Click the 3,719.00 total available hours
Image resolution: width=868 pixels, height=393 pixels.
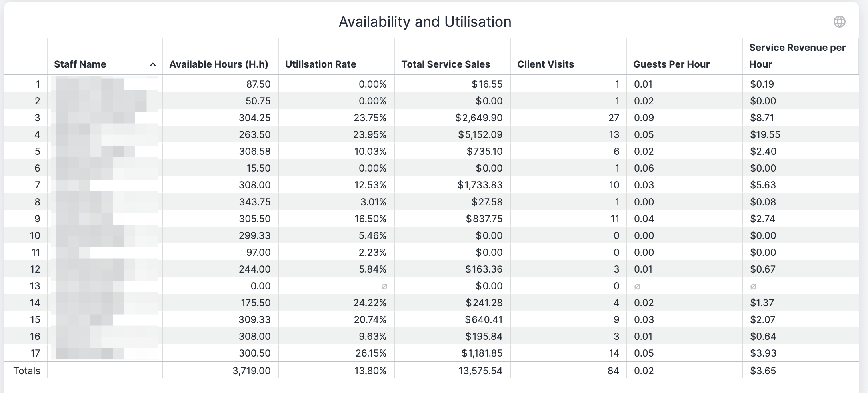252,371
